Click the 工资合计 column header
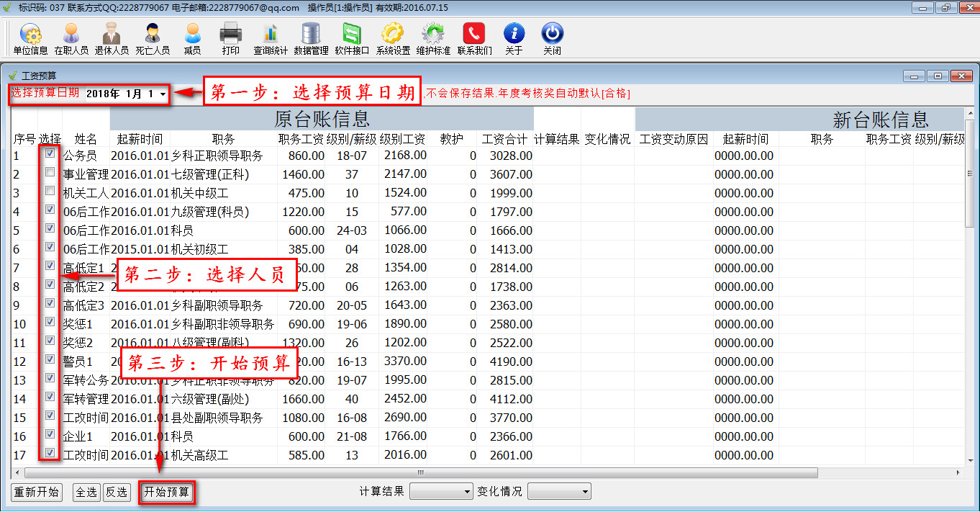Viewport: 980px width, 512px height. coord(504,139)
